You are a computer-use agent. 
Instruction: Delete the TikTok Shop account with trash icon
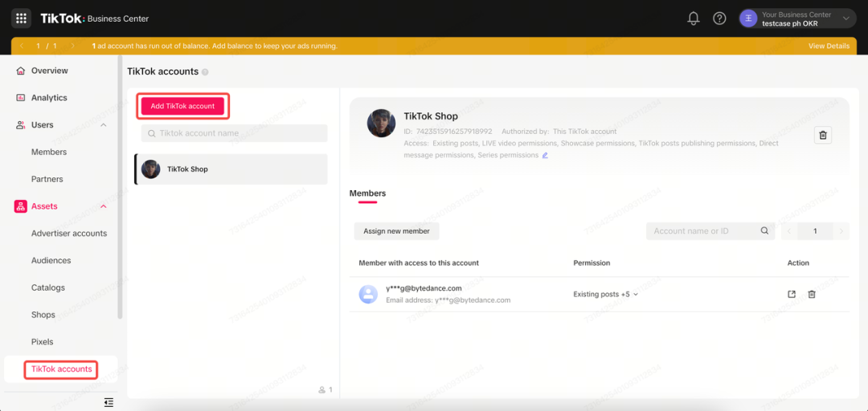(823, 135)
